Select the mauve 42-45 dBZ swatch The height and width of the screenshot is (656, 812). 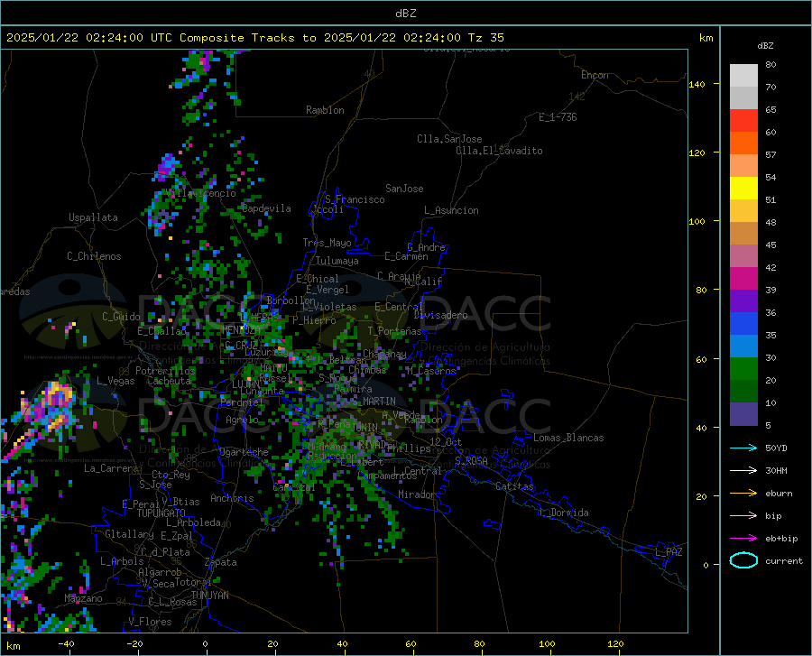coord(743,256)
